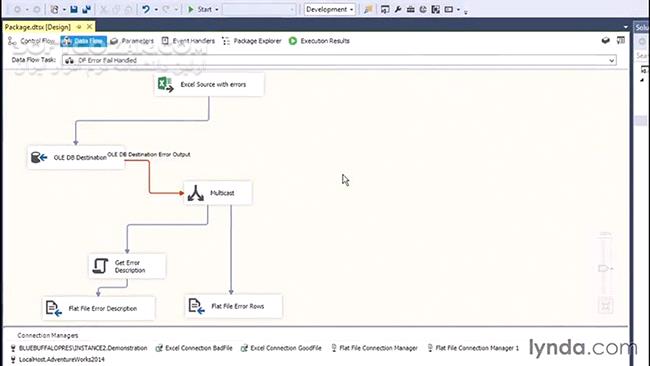Select the Excel Source with errors component
Image resolution: width=650 pixels, height=366 pixels.
tap(209, 85)
